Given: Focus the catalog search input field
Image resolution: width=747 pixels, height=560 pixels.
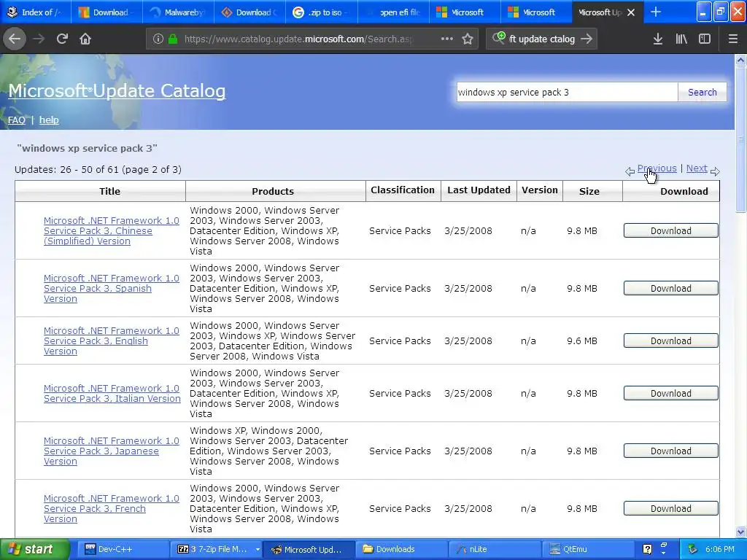Looking at the screenshot, I should [x=567, y=93].
